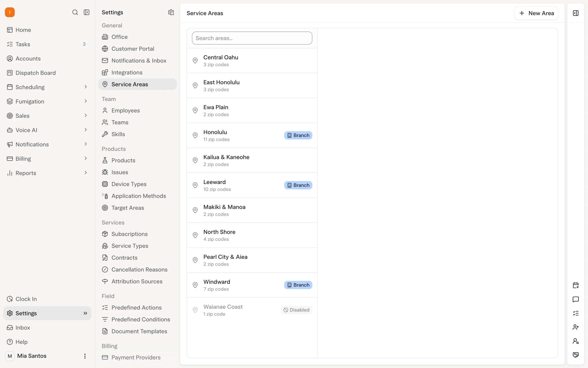Collapse the left sidebar panel icon
The image size is (588, 368).
pos(87,12)
